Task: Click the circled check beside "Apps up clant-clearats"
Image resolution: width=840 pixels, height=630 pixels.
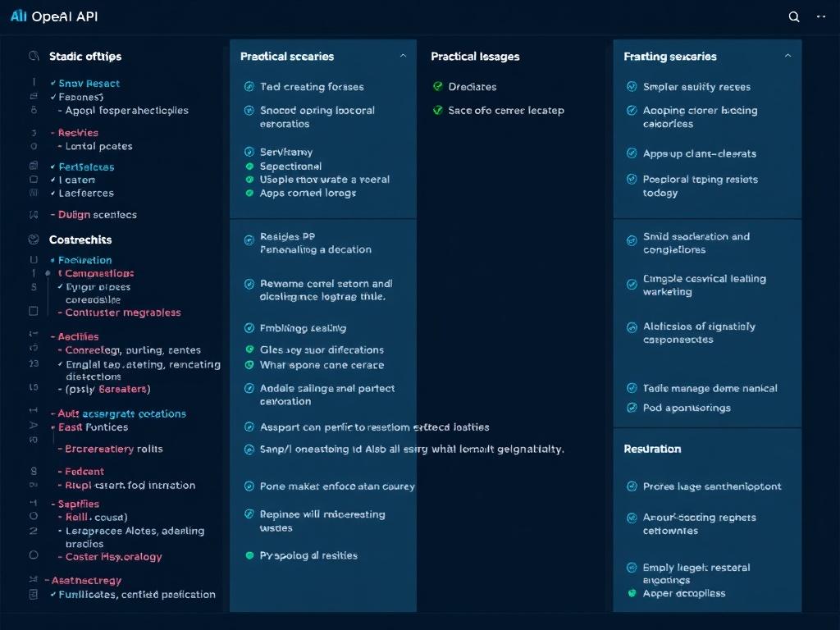Action: pyautogui.click(x=631, y=153)
